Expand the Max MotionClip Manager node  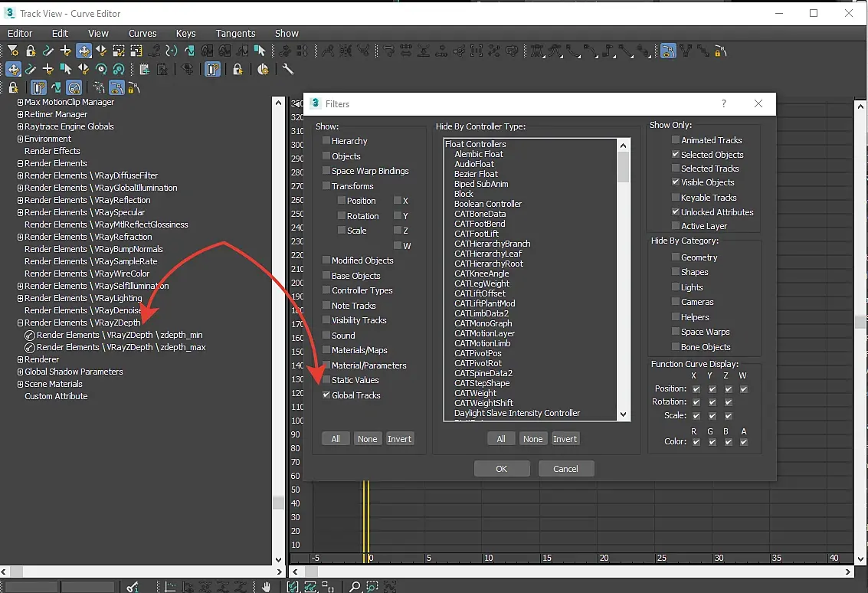20,103
